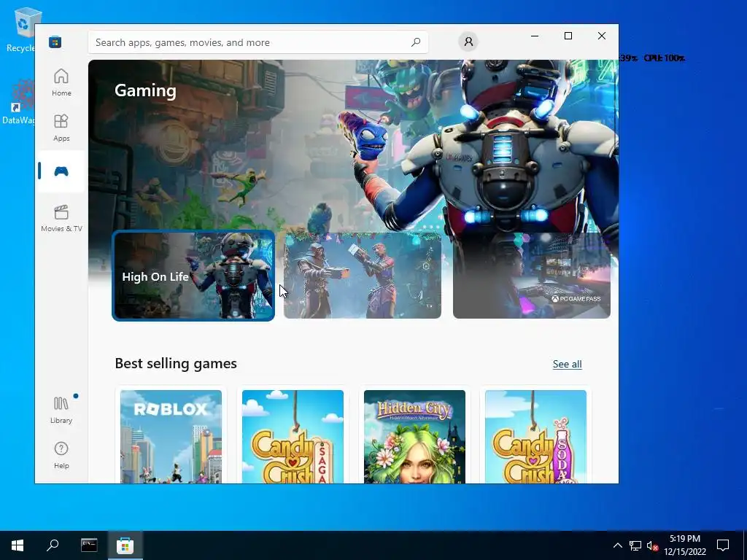The height and width of the screenshot is (560, 747).
Task: Open network status tray icon
Action: [635, 545]
